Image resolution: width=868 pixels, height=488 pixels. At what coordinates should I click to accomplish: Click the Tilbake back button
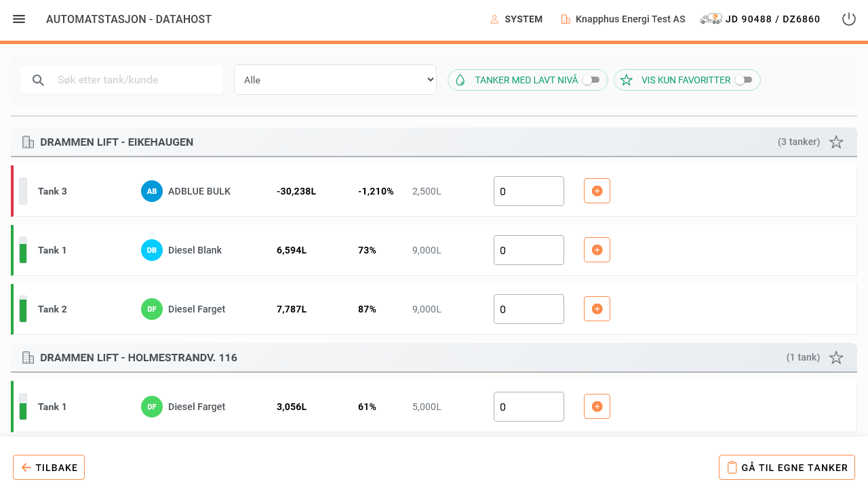click(49, 468)
